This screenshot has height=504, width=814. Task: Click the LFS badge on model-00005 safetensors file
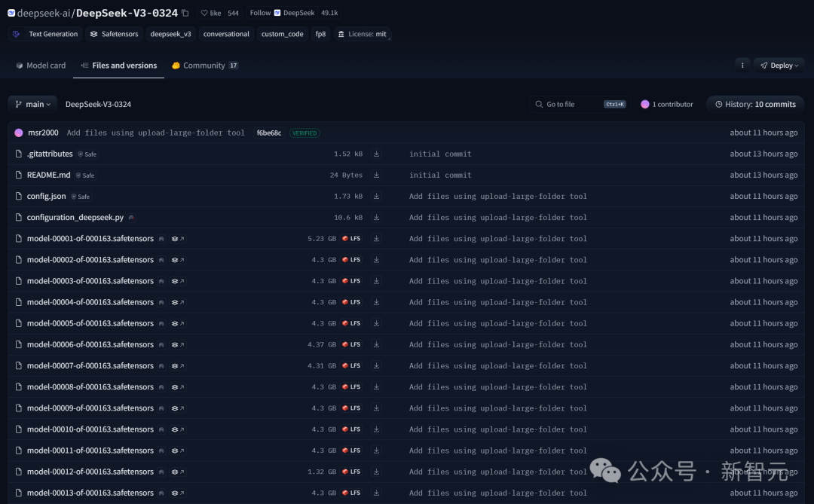(x=352, y=322)
